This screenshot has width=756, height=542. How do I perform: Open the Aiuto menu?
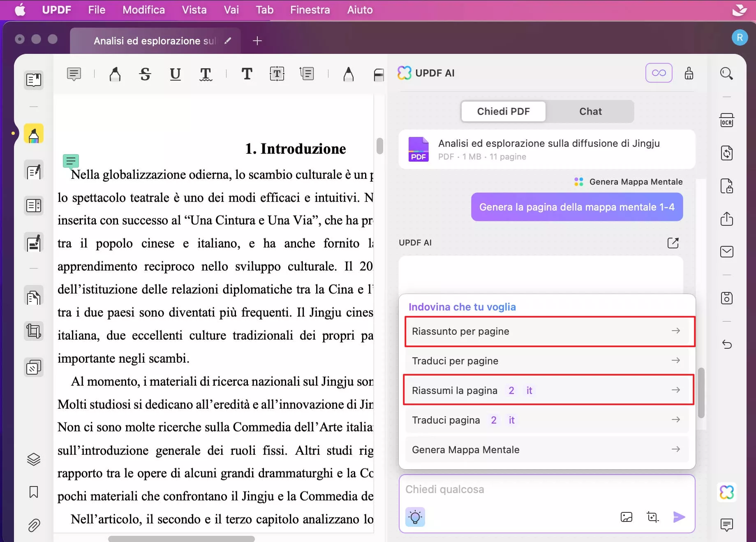pyautogui.click(x=360, y=10)
